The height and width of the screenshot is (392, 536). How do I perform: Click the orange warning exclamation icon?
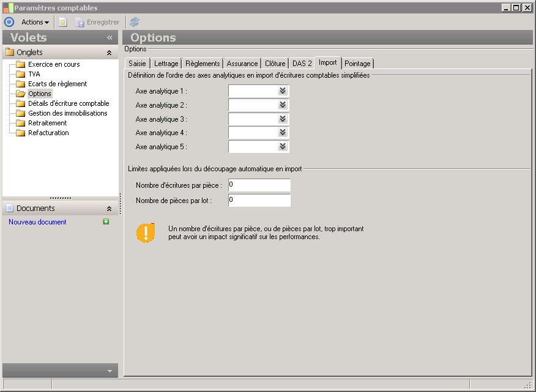click(146, 233)
